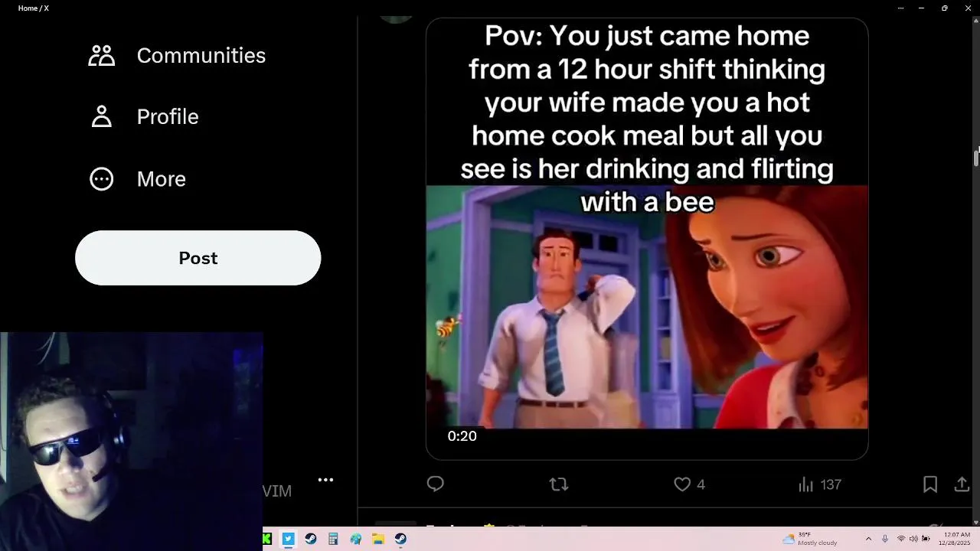The height and width of the screenshot is (551, 980).
Task: Play the 0:20 bee movie video
Action: click(647, 240)
